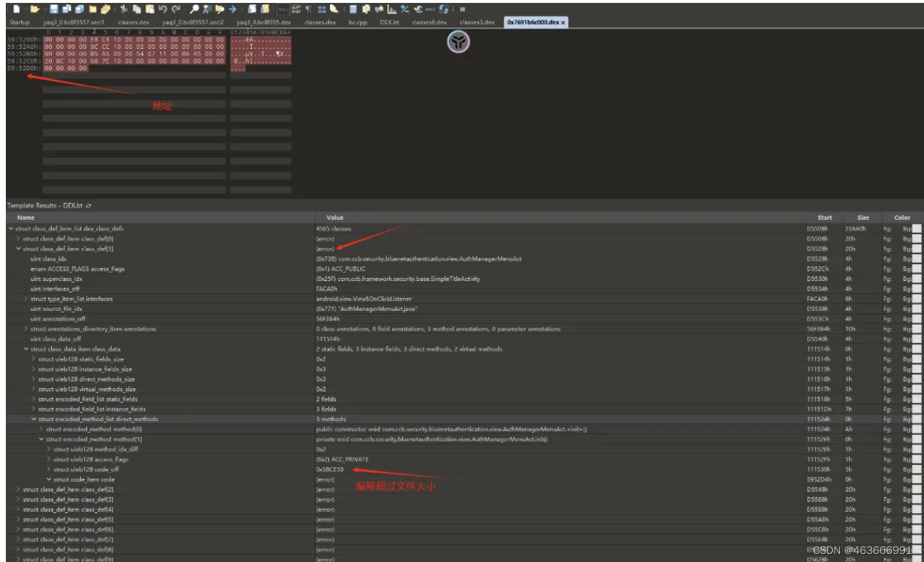Click the value 0x5BCE50
Viewport: 924px width, 562px height.
click(330, 469)
